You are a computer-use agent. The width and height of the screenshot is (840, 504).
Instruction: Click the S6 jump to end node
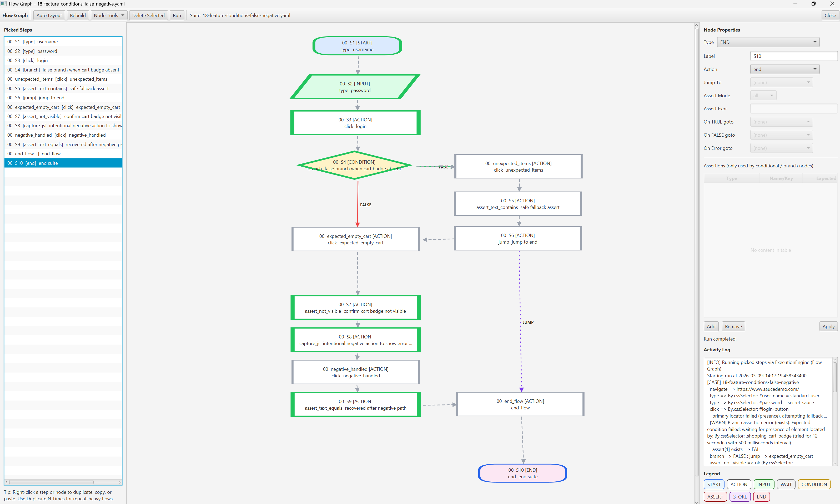click(517, 238)
